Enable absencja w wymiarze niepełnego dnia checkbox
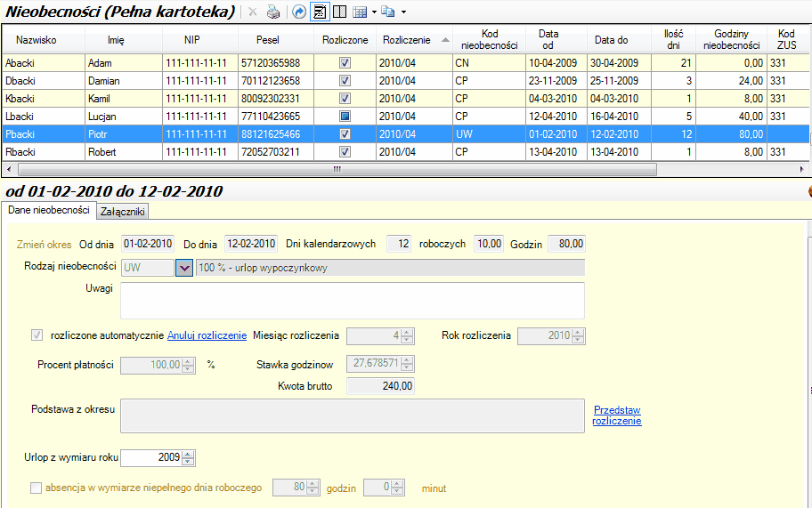Viewport: 812px width, 508px height. 37,488
